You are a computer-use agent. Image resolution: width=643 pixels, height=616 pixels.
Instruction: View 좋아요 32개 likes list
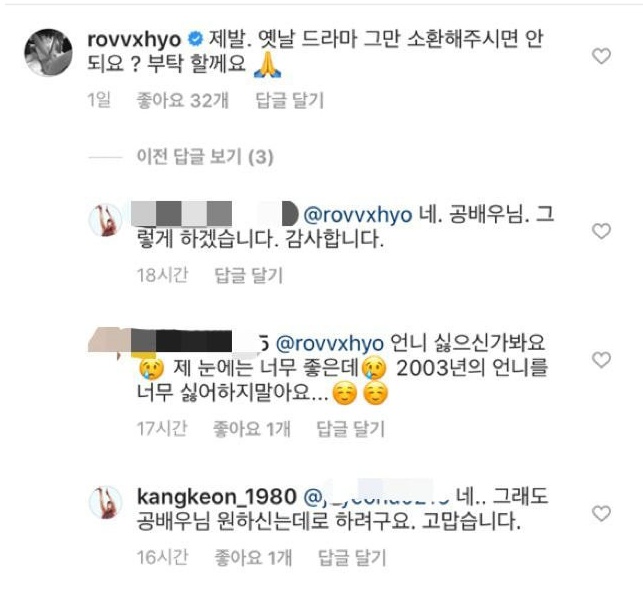click(182, 100)
